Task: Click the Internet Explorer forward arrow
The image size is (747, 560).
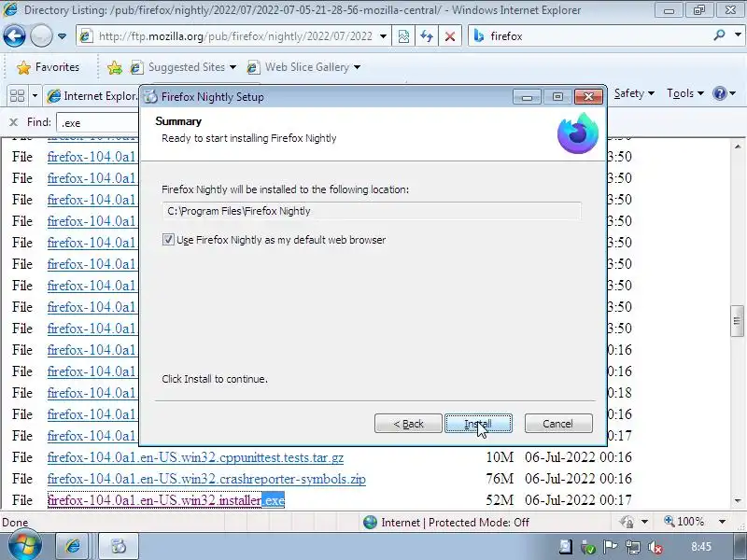Action: [x=41, y=36]
